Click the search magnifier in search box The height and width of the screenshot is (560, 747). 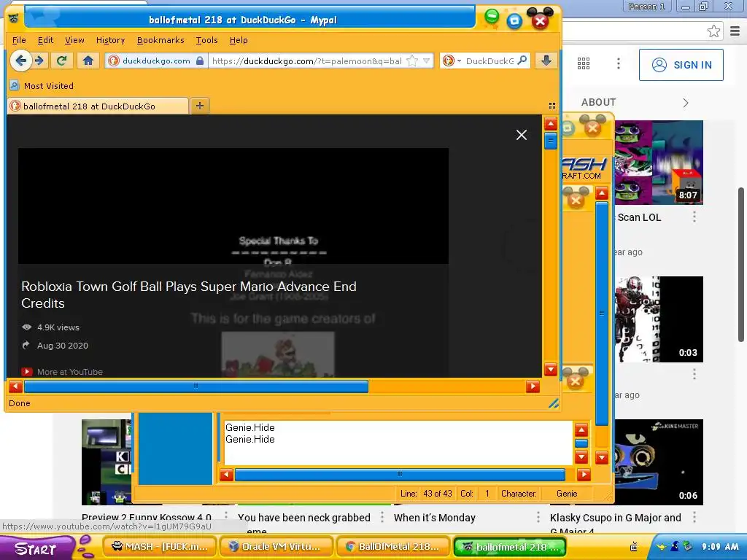tap(522, 61)
